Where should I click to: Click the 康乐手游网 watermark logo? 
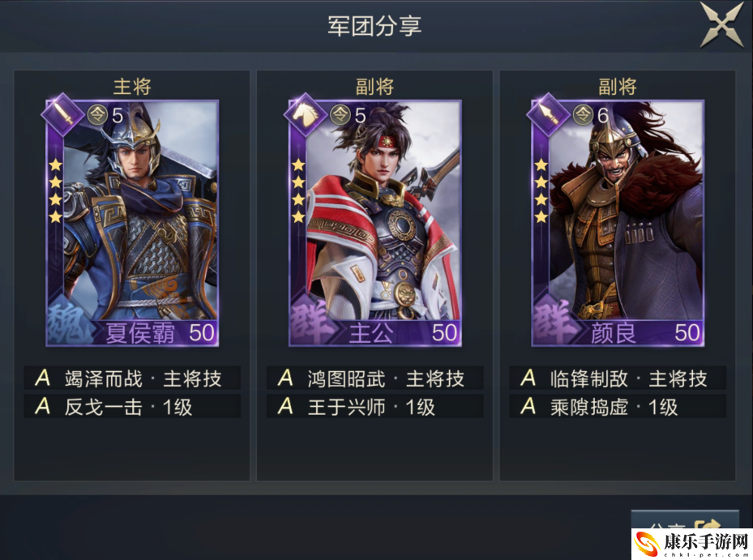691,544
